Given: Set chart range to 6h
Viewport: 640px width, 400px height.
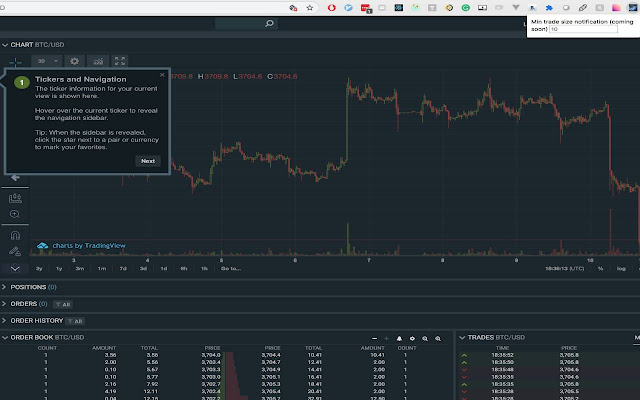Looking at the screenshot, I should coord(184,269).
